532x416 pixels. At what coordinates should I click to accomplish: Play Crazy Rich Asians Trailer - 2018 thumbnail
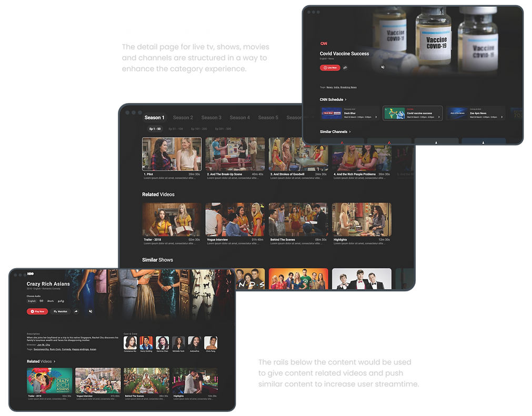pyautogui.click(x=49, y=380)
